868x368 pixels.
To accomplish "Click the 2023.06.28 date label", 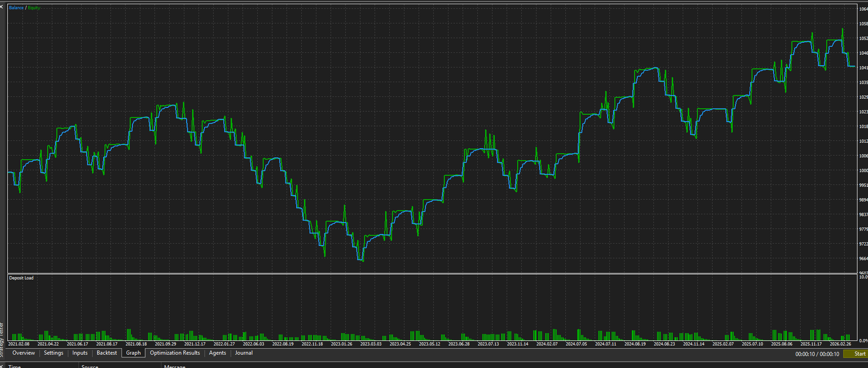I will [x=459, y=344].
